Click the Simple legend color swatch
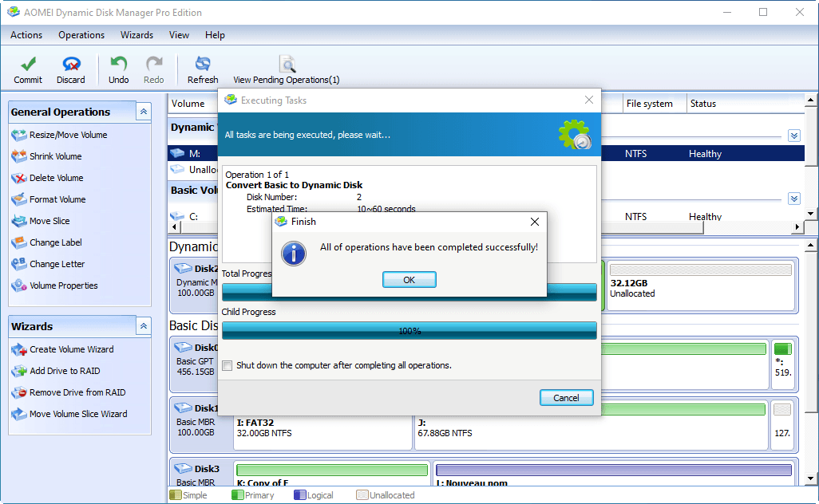Screen dimensions: 819x504 click(175, 494)
